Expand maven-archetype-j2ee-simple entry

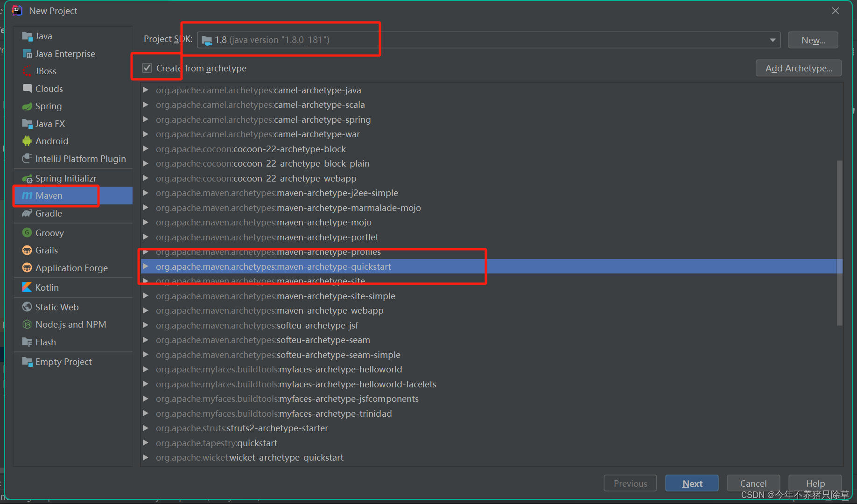tap(146, 193)
